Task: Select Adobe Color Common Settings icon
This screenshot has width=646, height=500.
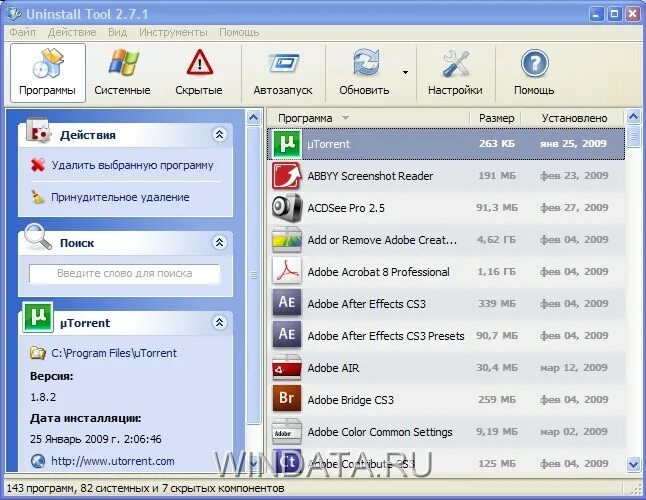Action: (287, 432)
